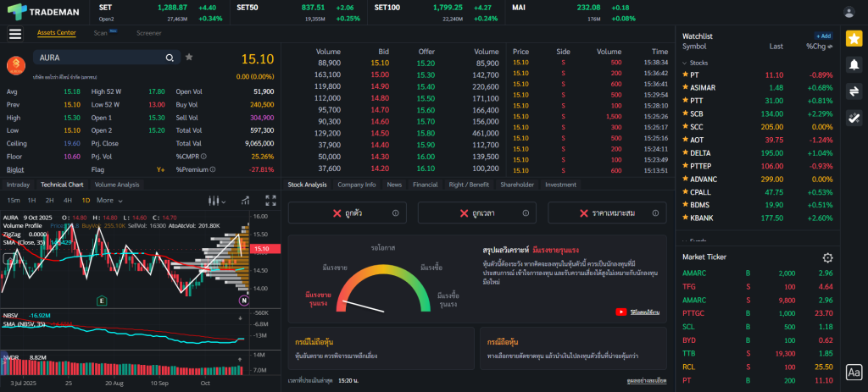The width and height of the screenshot is (868, 392).
Task: Toggle the favorite star for AOT
Action: (x=685, y=140)
